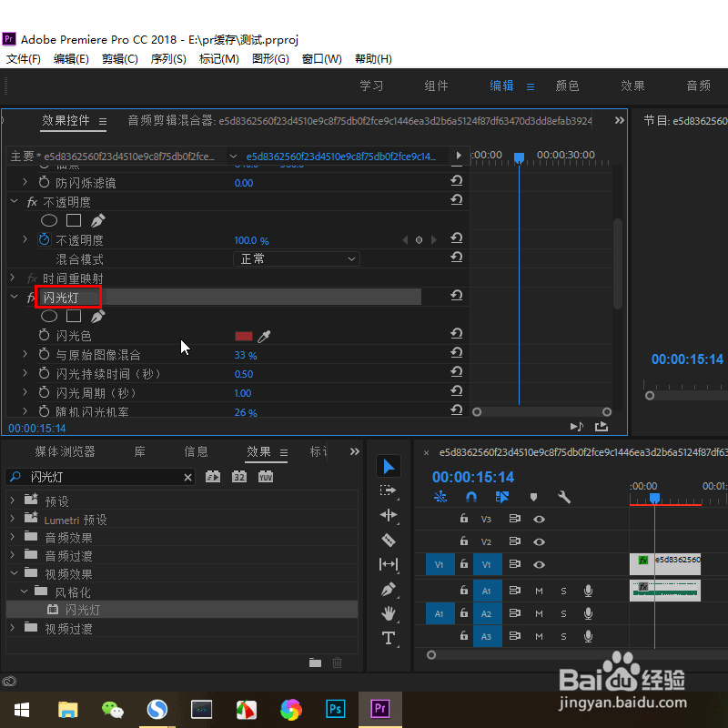Select the Razor tool
This screenshot has width=728, height=728.
(389, 540)
